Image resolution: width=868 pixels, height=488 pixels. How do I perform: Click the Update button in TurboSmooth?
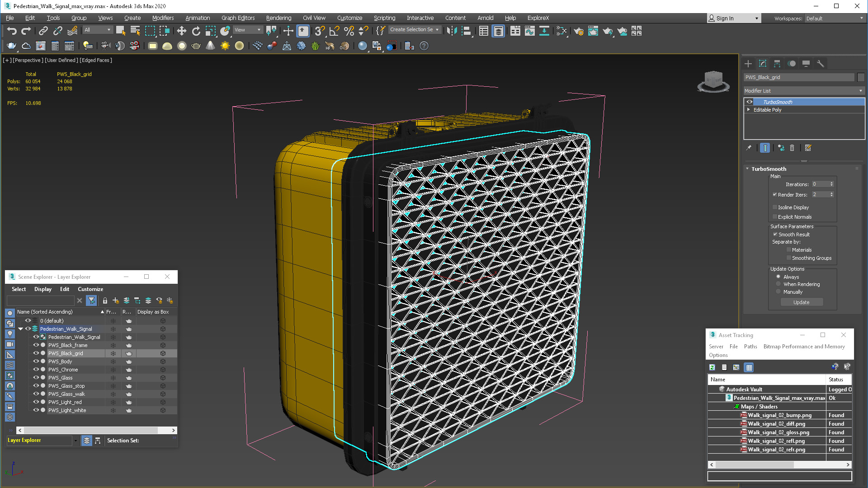tap(802, 302)
